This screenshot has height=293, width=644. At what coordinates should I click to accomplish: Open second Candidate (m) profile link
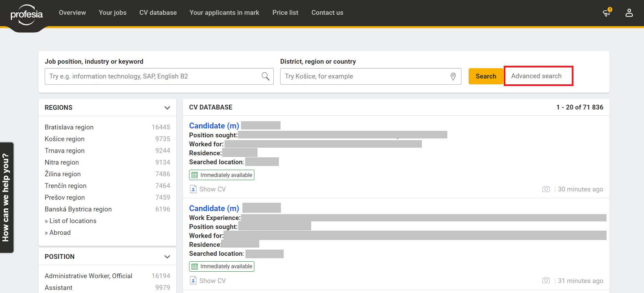(x=214, y=208)
